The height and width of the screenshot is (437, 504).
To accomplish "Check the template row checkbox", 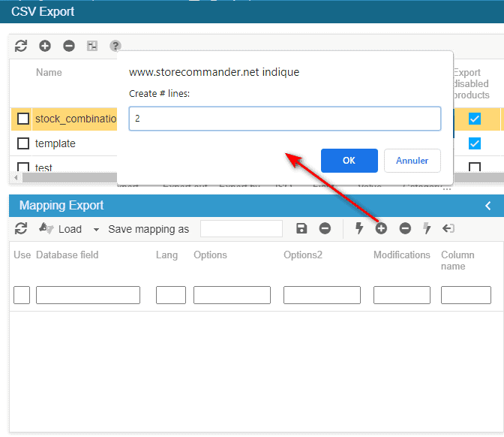I will click(23, 143).
